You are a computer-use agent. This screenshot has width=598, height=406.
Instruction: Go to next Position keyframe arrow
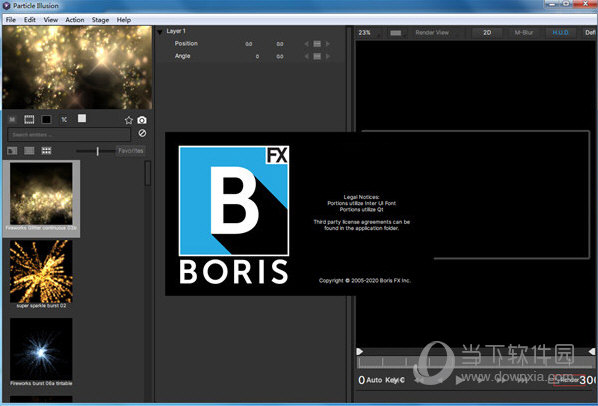pyautogui.click(x=328, y=44)
